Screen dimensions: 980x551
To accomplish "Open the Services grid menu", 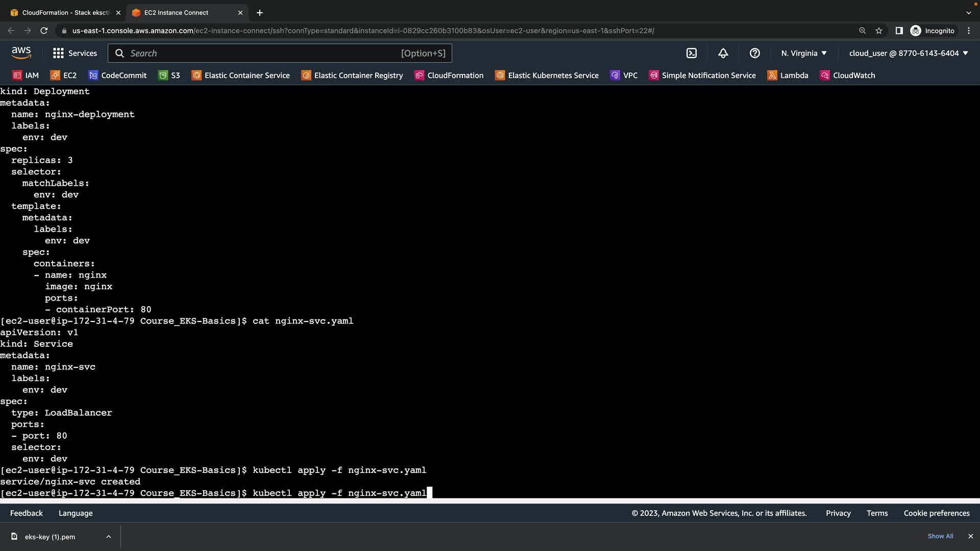I will [75, 53].
